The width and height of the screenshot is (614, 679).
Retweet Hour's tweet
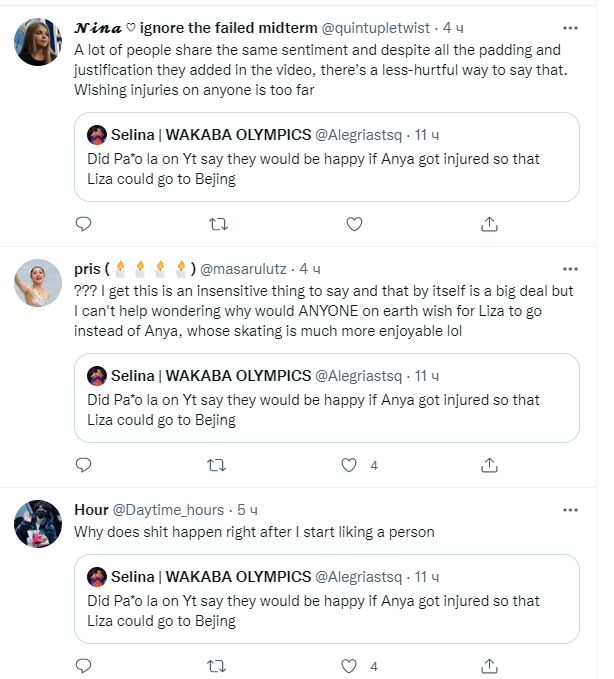219,665
